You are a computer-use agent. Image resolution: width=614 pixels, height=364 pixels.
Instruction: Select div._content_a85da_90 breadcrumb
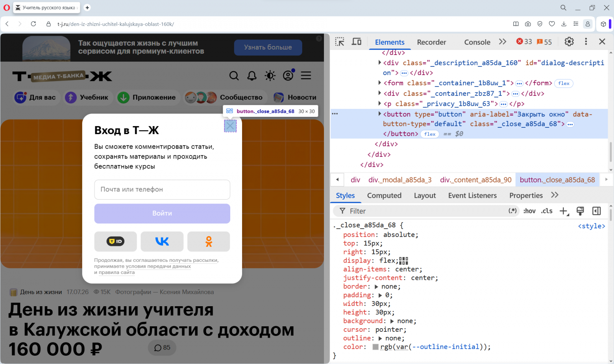pyautogui.click(x=476, y=180)
